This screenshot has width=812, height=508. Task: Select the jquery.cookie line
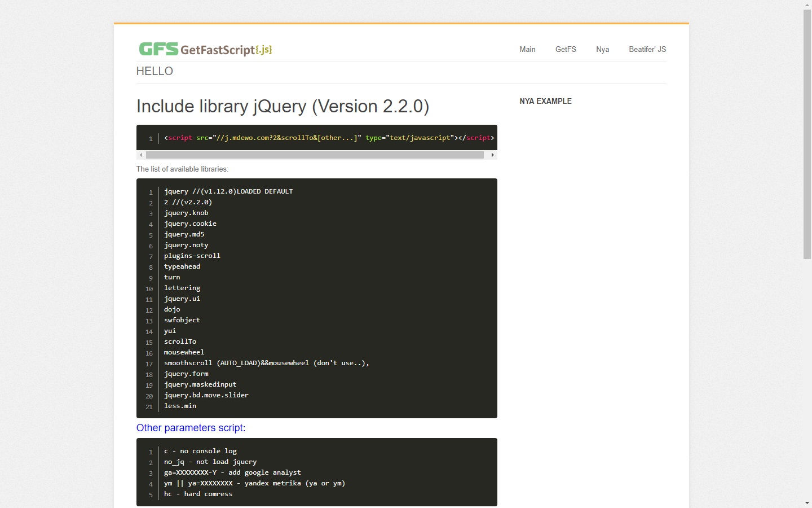point(190,224)
